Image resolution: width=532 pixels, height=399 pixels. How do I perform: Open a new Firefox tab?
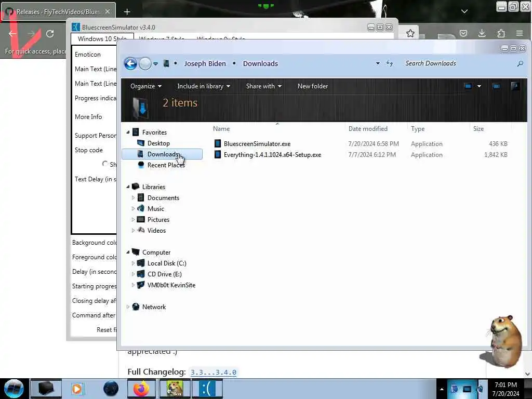pos(127,12)
